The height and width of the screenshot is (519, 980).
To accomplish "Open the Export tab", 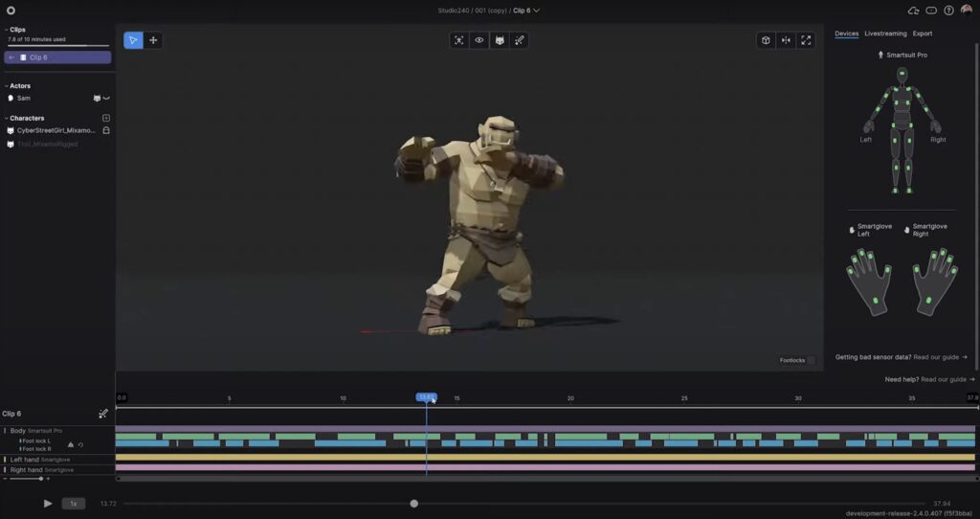I will pyautogui.click(x=922, y=34).
